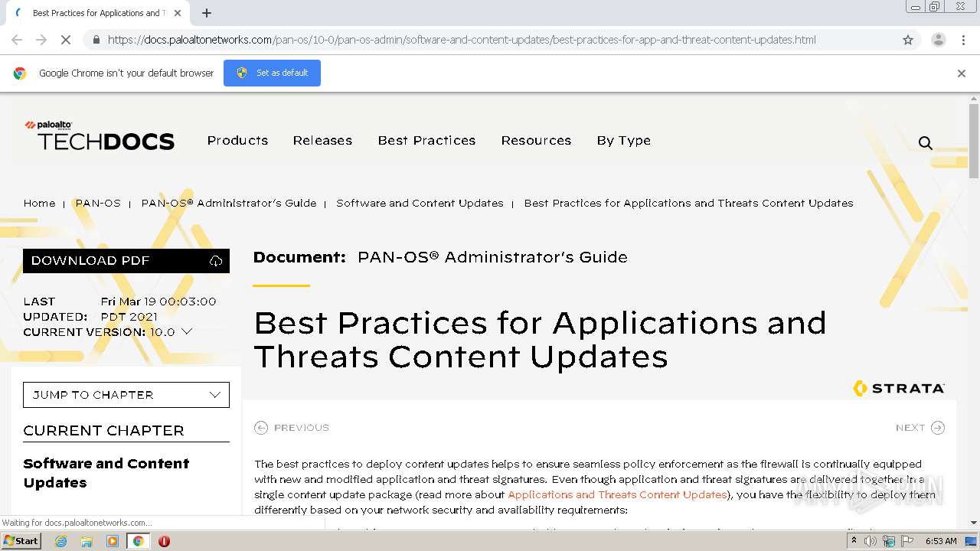Bookmark this page with the star icon
Image resolution: width=980 pixels, height=551 pixels.
(908, 40)
